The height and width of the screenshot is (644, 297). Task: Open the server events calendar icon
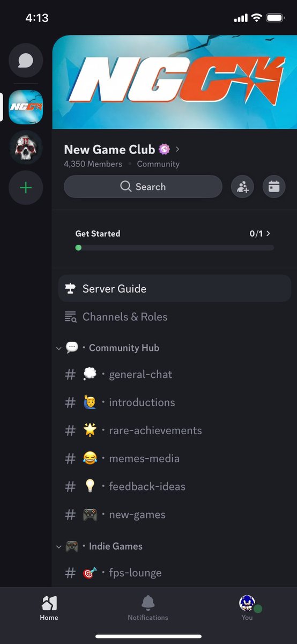tap(274, 187)
